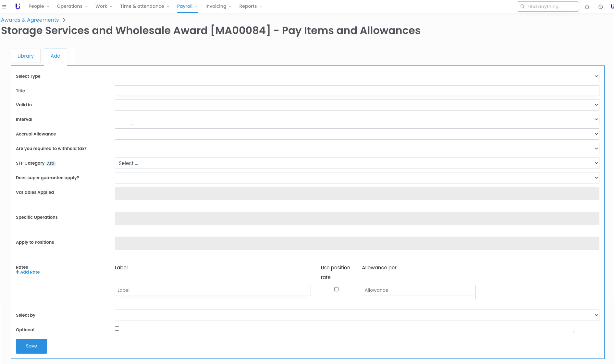Screen dimensions: 615x364
Task: Open the notifications bell icon
Action: [x=587, y=7]
